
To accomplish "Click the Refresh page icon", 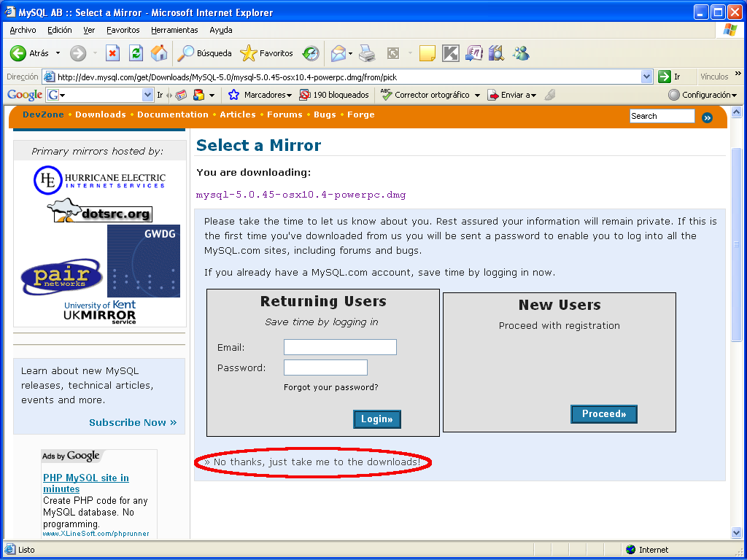I will pyautogui.click(x=136, y=53).
